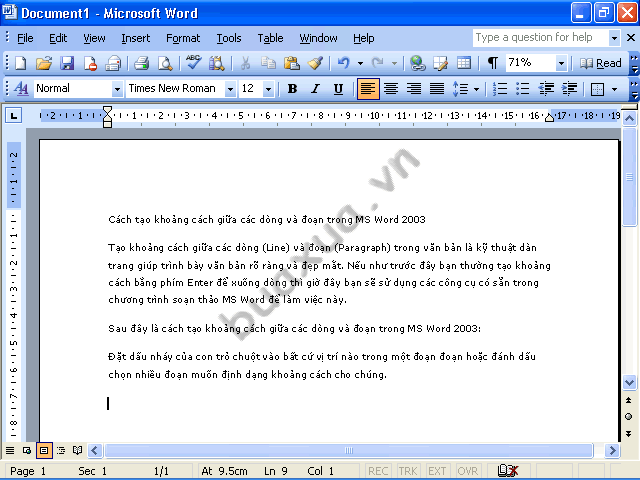
Task: Toggle Italic formatting
Action: click(x=315, y=89)
